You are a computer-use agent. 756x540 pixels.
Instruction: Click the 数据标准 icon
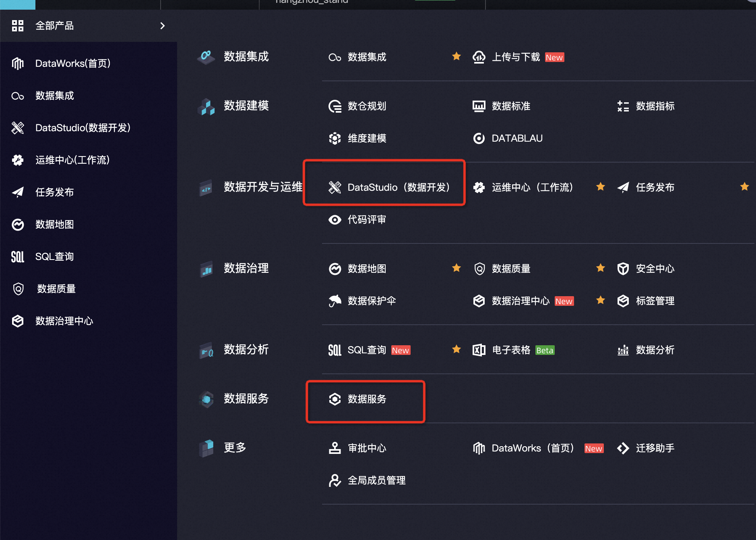click(479, 106)
